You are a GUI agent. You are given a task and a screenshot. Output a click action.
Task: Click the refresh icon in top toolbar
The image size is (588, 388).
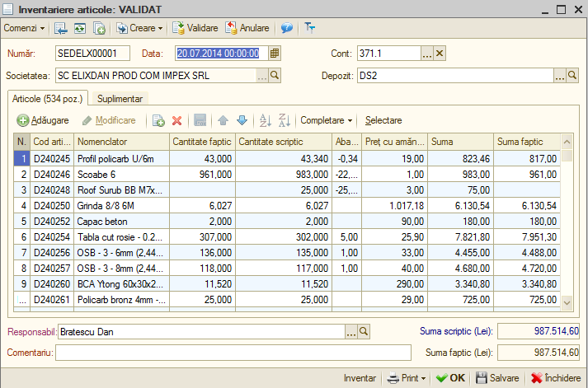coord(80,29)
